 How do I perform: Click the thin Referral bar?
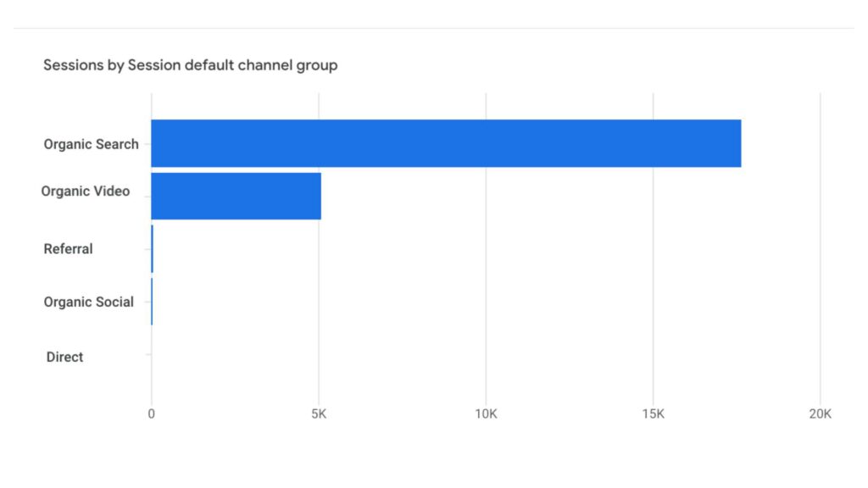pyautogui.click(x=152, y=249)
